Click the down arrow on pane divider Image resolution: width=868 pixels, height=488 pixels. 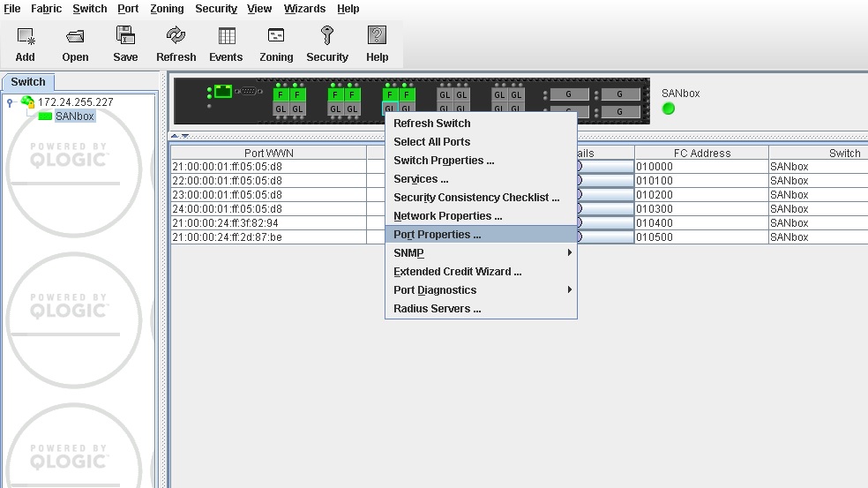click(185, 136)
